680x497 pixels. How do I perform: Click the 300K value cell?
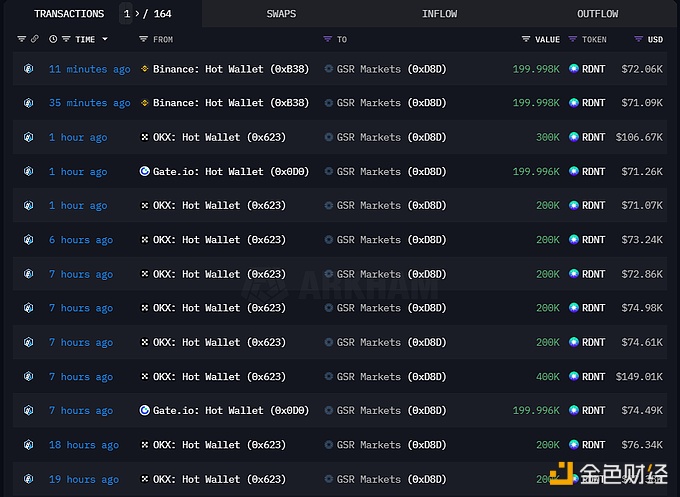(548, 137)
